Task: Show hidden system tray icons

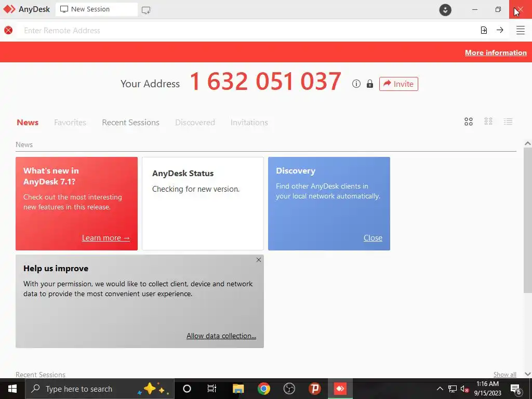Action: tap(440, 389)
